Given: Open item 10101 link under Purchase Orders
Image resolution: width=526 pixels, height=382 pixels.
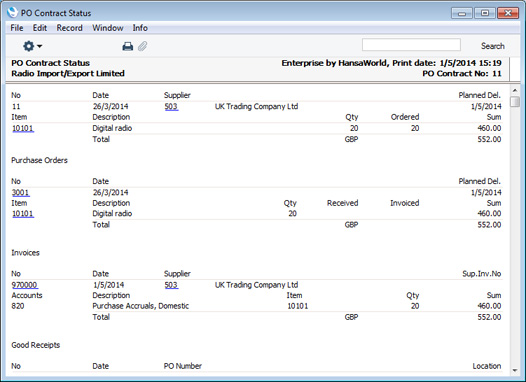Looking at the screenshot, I should [23, 214].
